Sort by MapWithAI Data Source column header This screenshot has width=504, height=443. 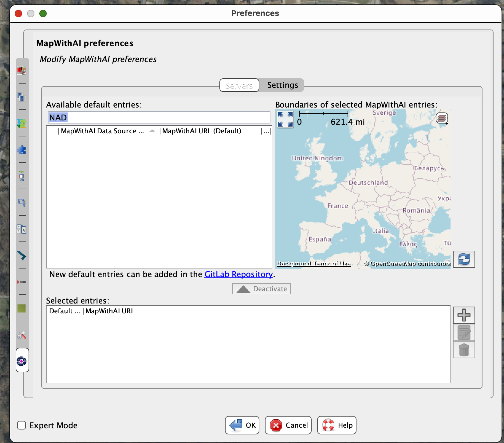click(108, 131)
